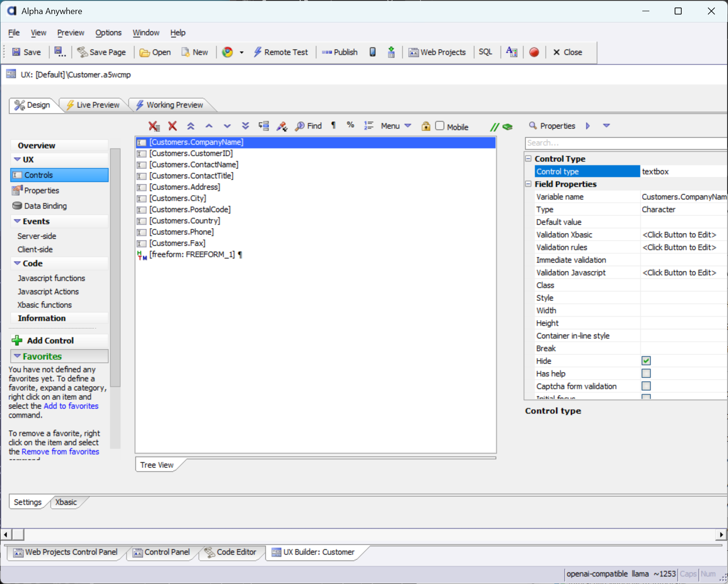Screen dimensions: 728x584
Task: Click the mobile phone preview icon
Action: (373, 52)
